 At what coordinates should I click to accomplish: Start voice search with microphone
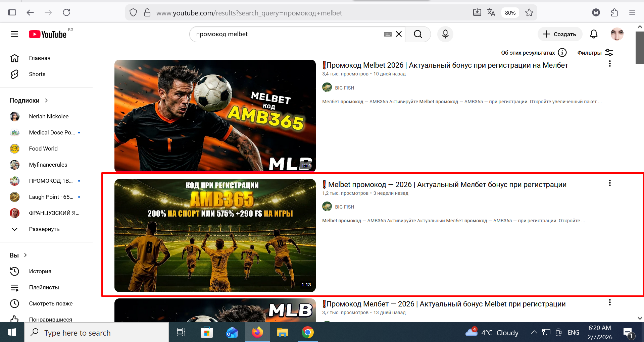click(x=445, y=34)
